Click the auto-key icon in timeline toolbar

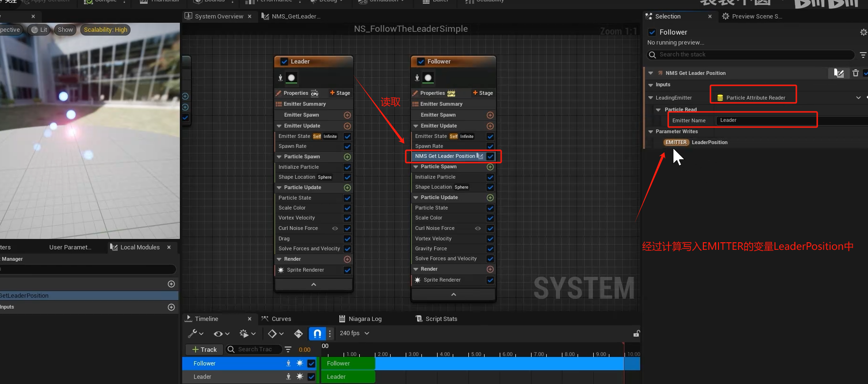coord(299,334)
